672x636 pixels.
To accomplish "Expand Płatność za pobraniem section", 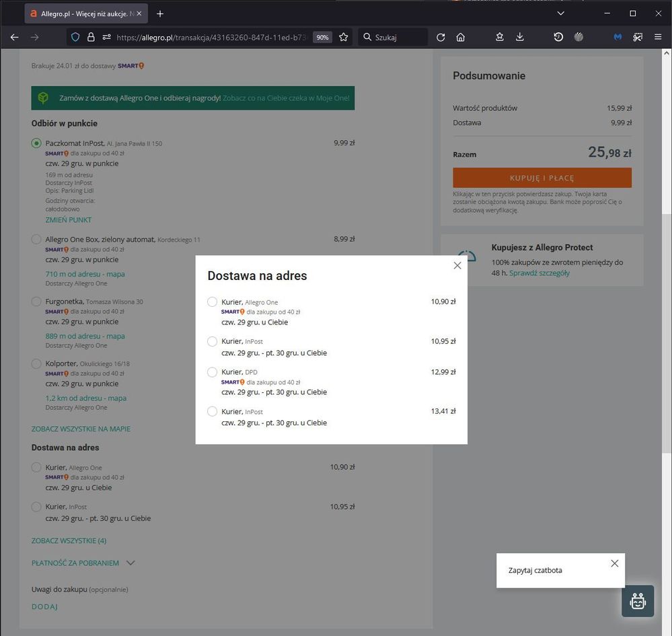I will coord(83,563).
